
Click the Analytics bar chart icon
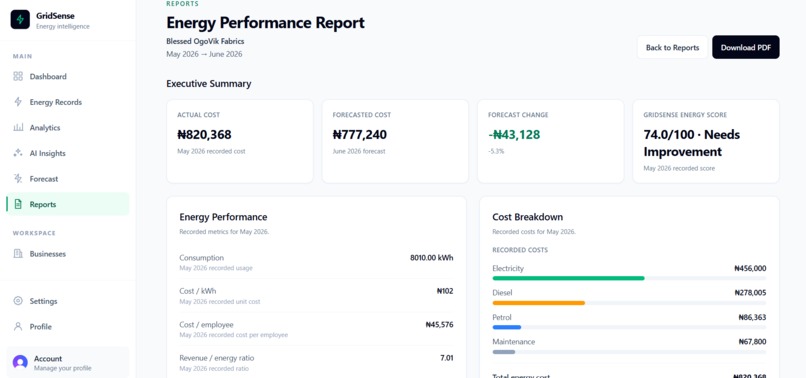18,128
